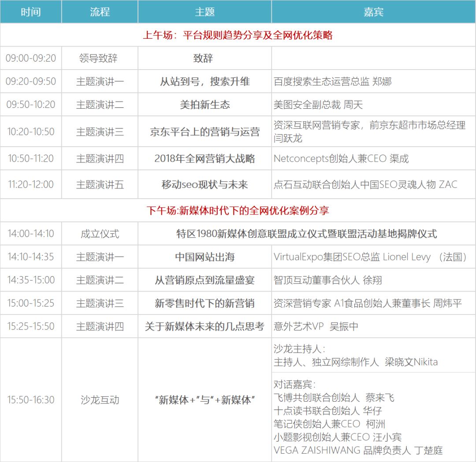
Task: Click guest 飞博共创联合创始人 蔡来飞
Action: pyautogui.click(x=334, y=398)
